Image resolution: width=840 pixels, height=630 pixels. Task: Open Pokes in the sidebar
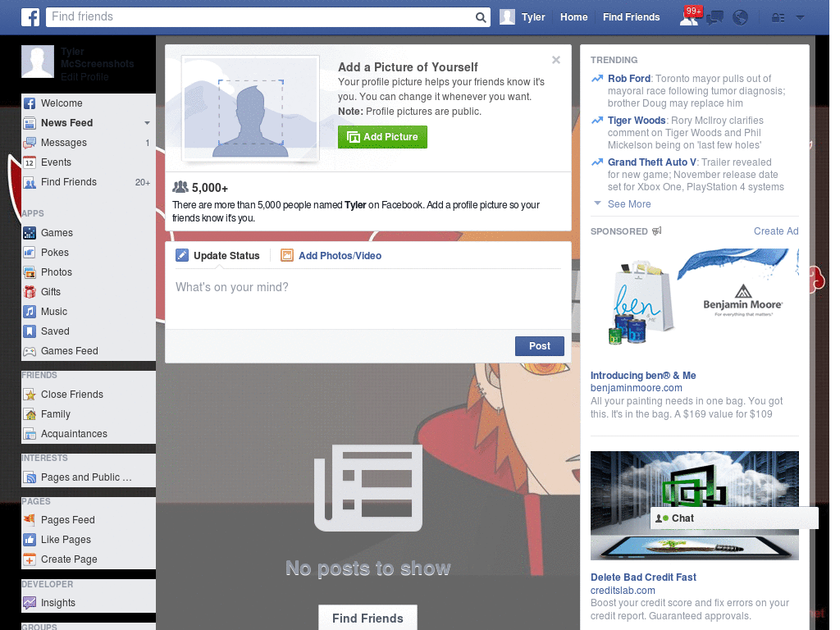tap(89, 253)
